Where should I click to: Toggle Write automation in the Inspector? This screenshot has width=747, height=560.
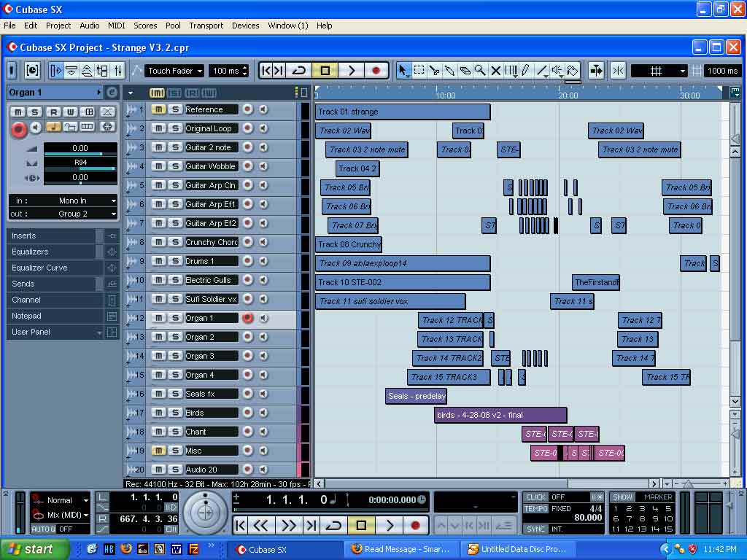71,112
